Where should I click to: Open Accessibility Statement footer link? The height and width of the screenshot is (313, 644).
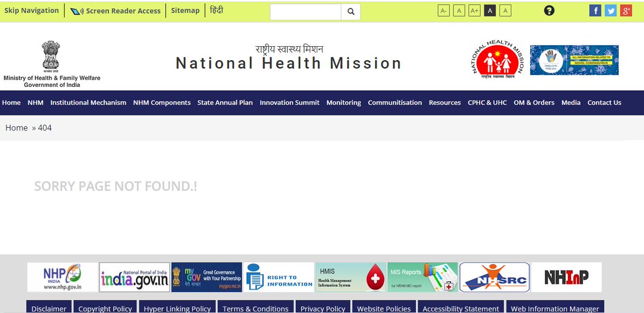click(x=461, y=307)
